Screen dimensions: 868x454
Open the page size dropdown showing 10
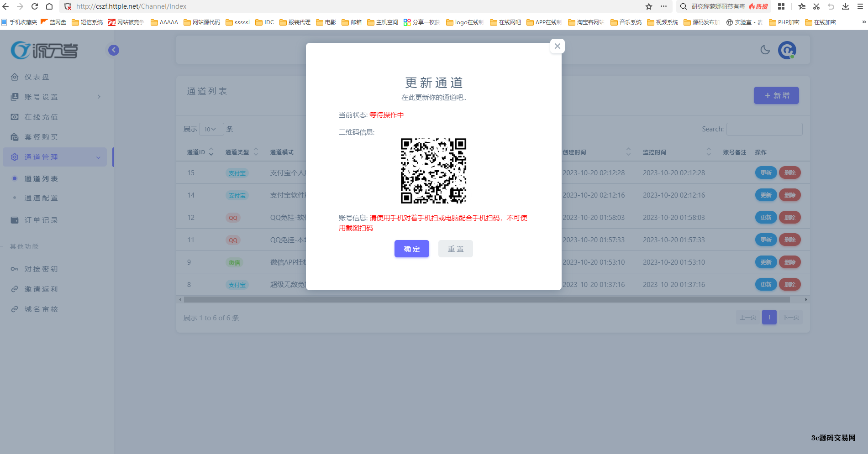coord(211,129)
